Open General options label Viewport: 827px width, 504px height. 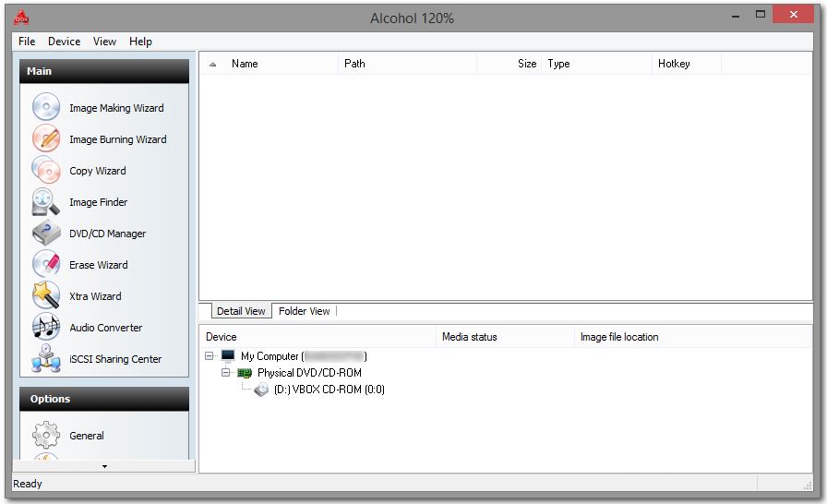(87, 436)
